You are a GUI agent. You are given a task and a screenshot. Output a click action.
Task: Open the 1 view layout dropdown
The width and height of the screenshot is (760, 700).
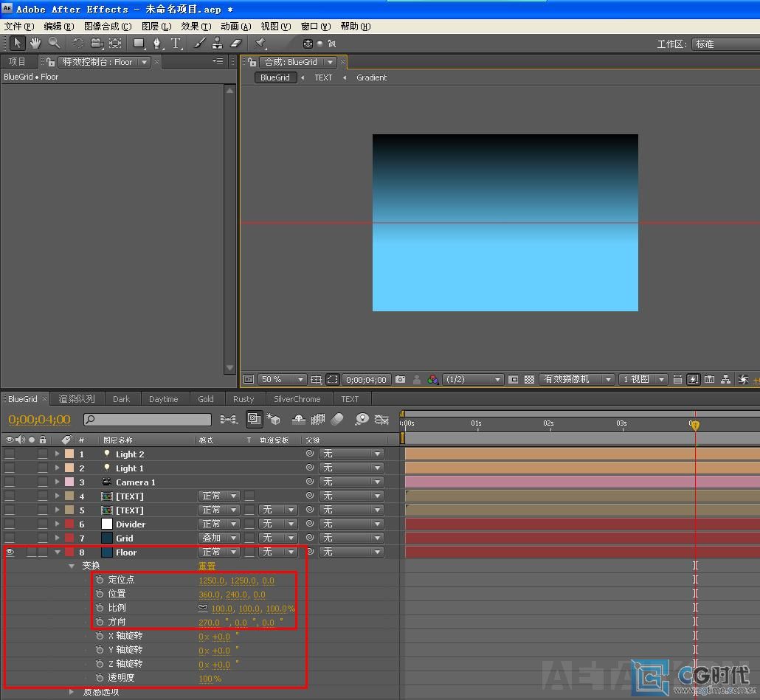tap(643, 379)
